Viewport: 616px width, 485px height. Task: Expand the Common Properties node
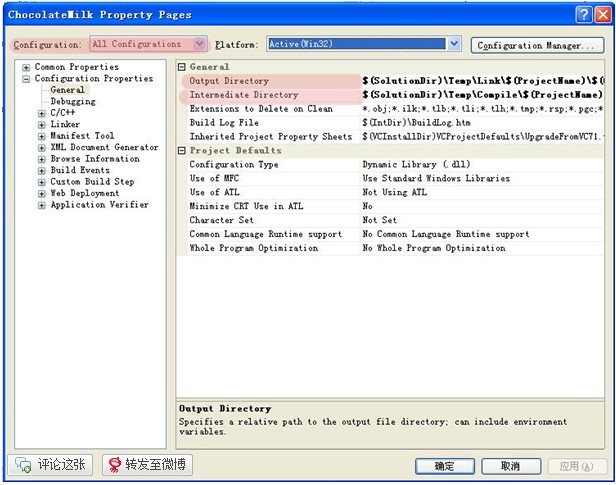(x=26, y=67)
